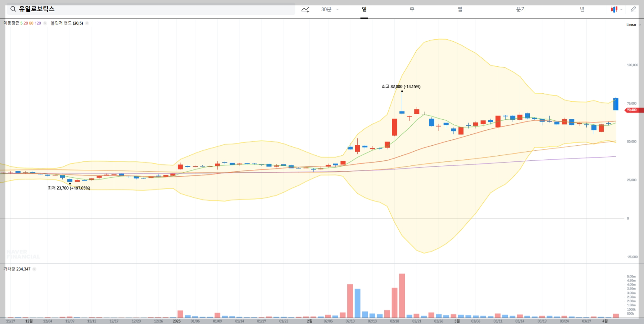The height and width of the screenshot is (324, 644).
Task: Click the 02/10 date axis label
Action: 350,321
